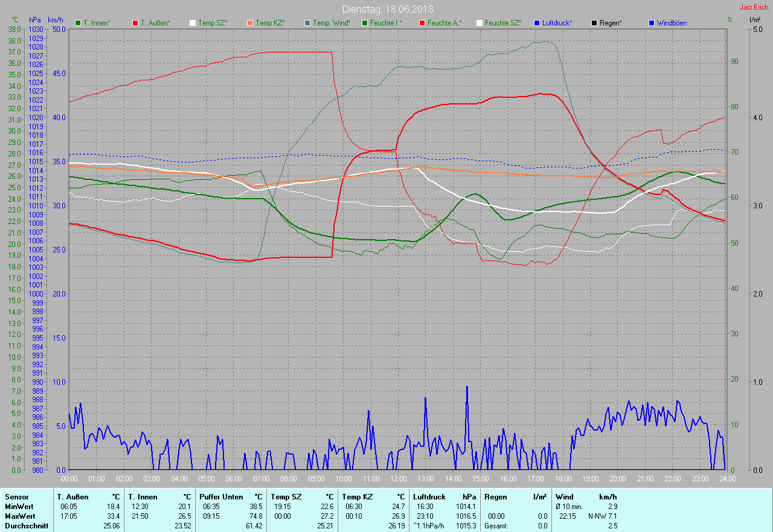
Task: Click the blue Windböen legend square
Action: [x=651, y=23]
